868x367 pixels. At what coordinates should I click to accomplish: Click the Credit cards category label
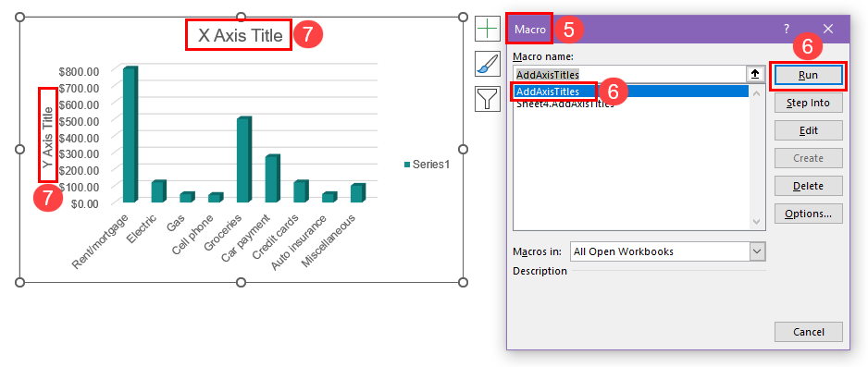tap(277, 237)
